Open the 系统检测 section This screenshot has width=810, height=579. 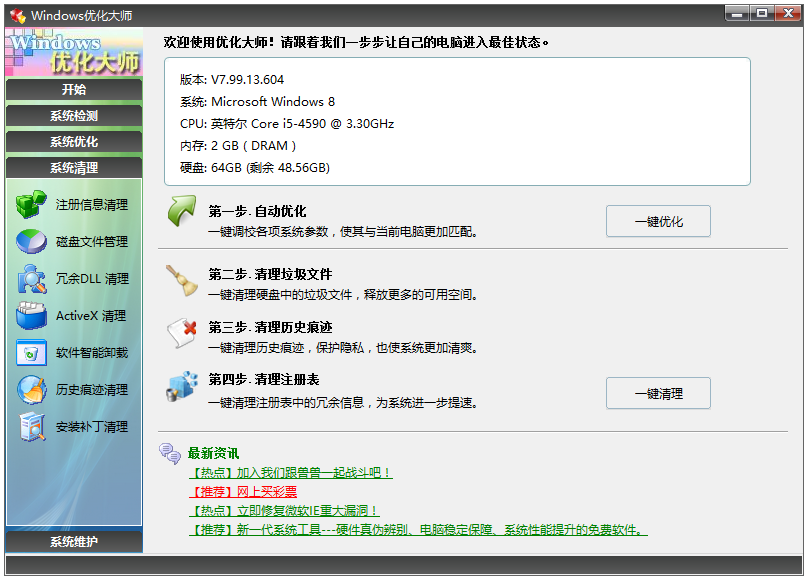point(73,116)
